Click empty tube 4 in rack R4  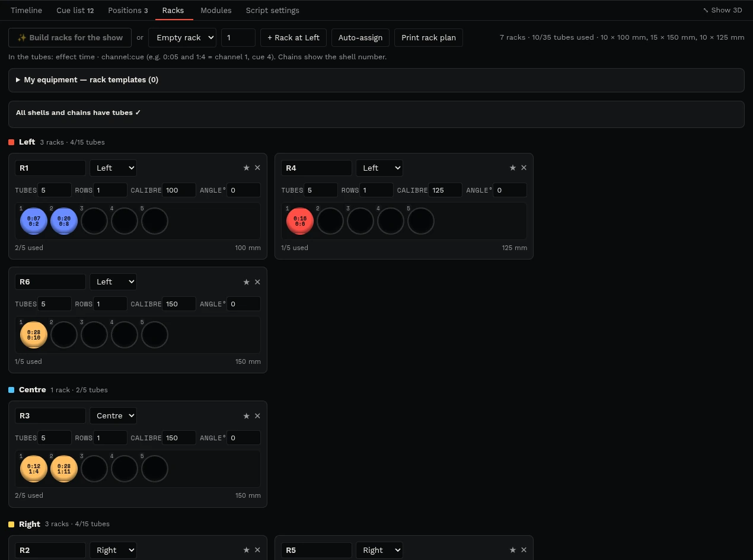tap(391, 221)
